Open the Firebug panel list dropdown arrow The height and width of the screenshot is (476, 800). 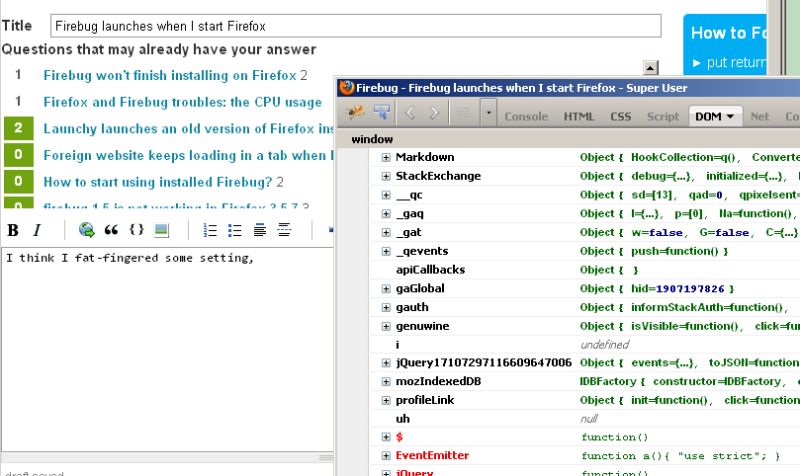(x=488, y=113)
